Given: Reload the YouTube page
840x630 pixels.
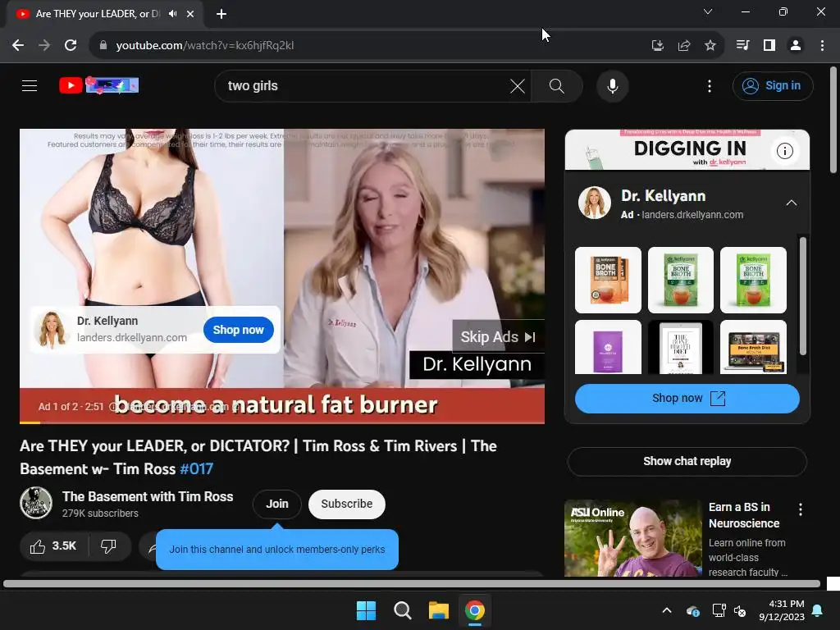Looking at the screenshot, I should 71,46.
